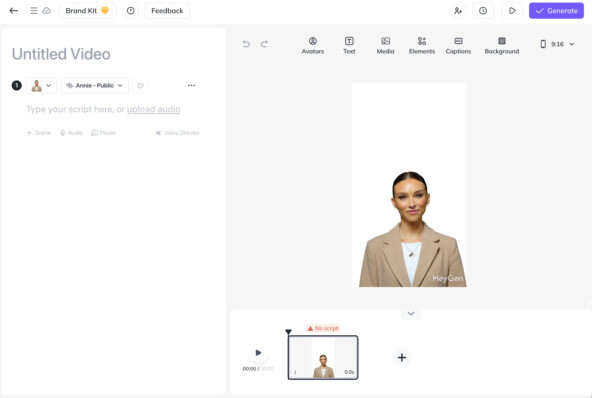Redo the last action
This screenshot has width=592, height=398.
click(x=264, y=44)
